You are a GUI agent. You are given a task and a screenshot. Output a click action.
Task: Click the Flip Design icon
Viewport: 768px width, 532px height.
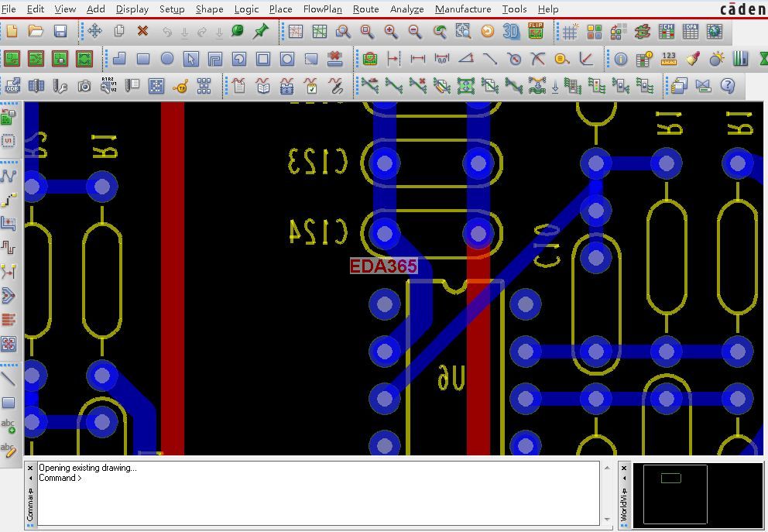point(536,32)
